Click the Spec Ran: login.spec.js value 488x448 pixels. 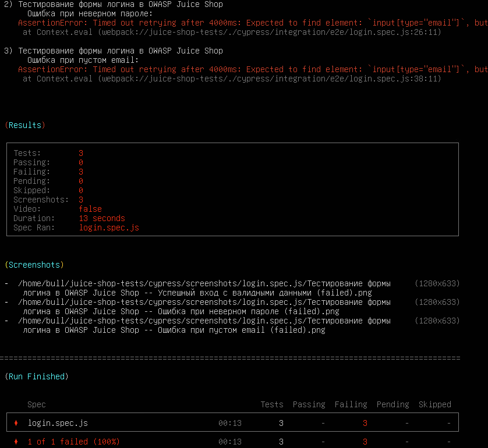click(108, 227)
